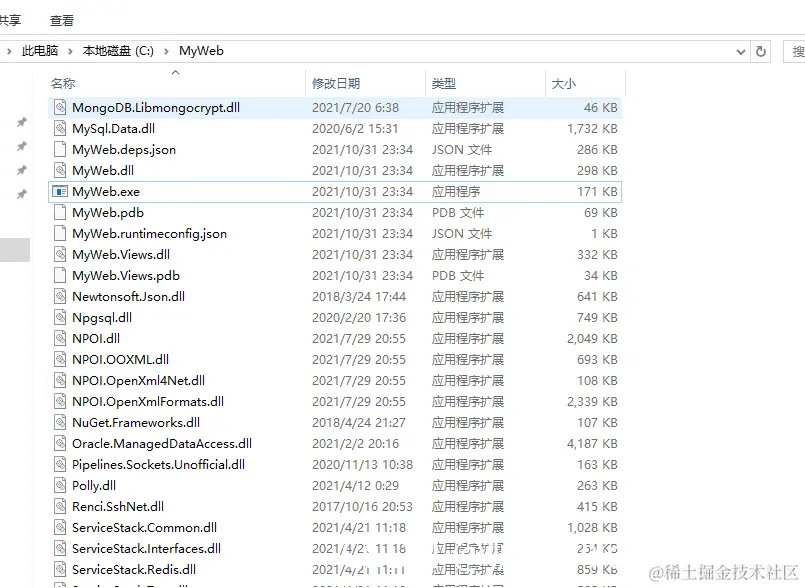Click the 1,732 KB size value
This screenshot has height=588, width=805.
pos(592,128)
